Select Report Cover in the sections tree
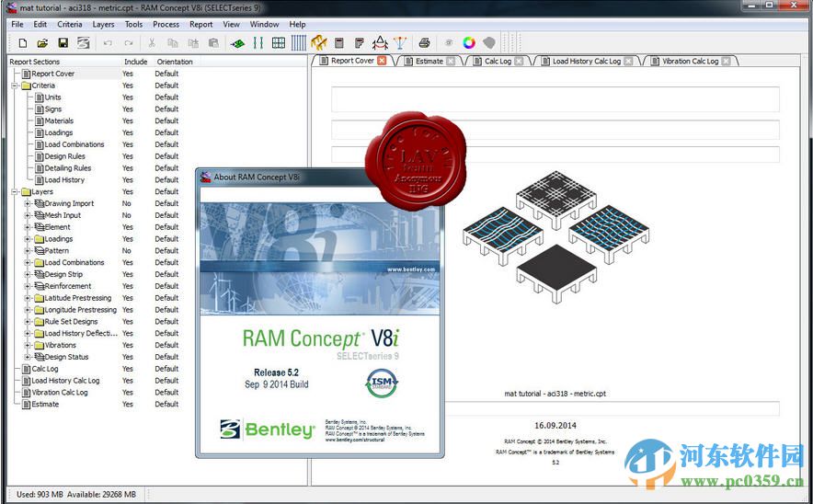Viewport: 813px width, 504px height. (53, 74)
